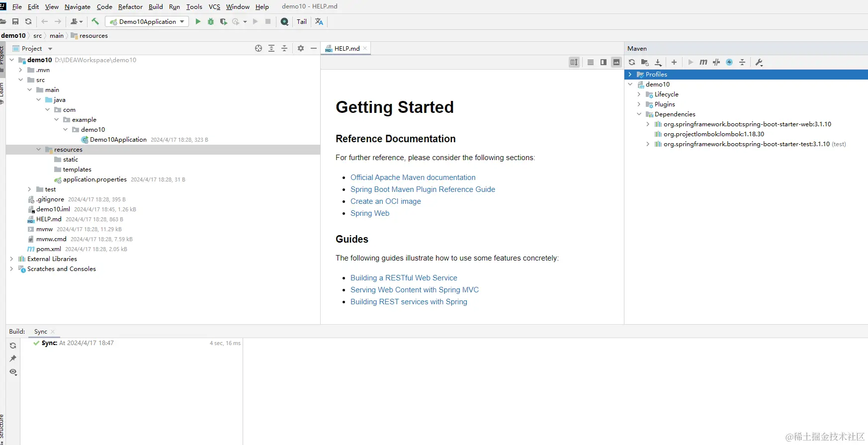The width and height of the screenshot is (868, 445).
Task: Open Official Apache Maven documentation link
Action: [x=413, y=178]
